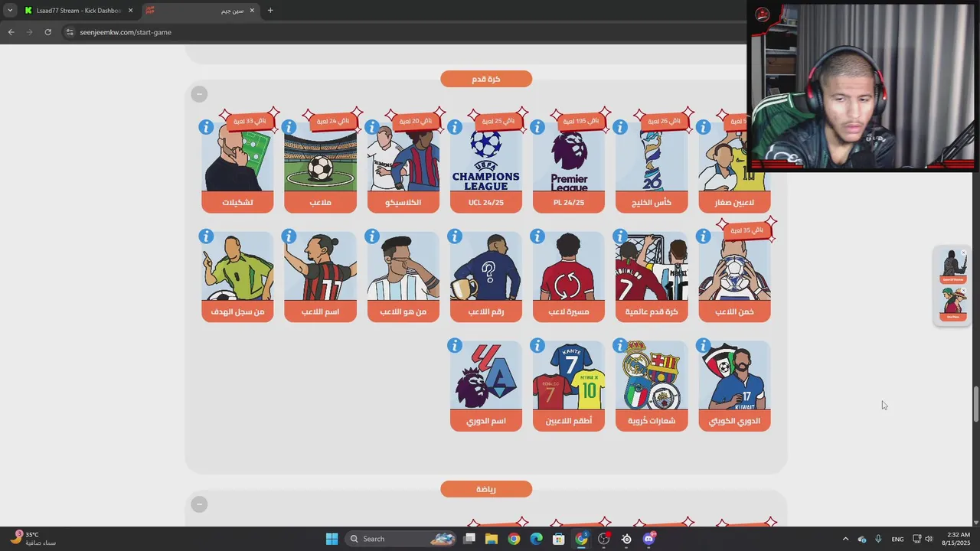The height and width of the screenshot is (551, 980).
Task: Show info for رقم اللاعب card
Action: pyautogui.click(x=455, y=236)
